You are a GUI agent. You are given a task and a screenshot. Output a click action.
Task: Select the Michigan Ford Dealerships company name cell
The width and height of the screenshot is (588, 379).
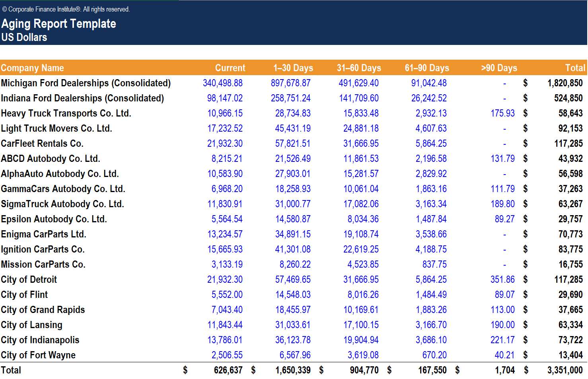click(x=86, y=83)
